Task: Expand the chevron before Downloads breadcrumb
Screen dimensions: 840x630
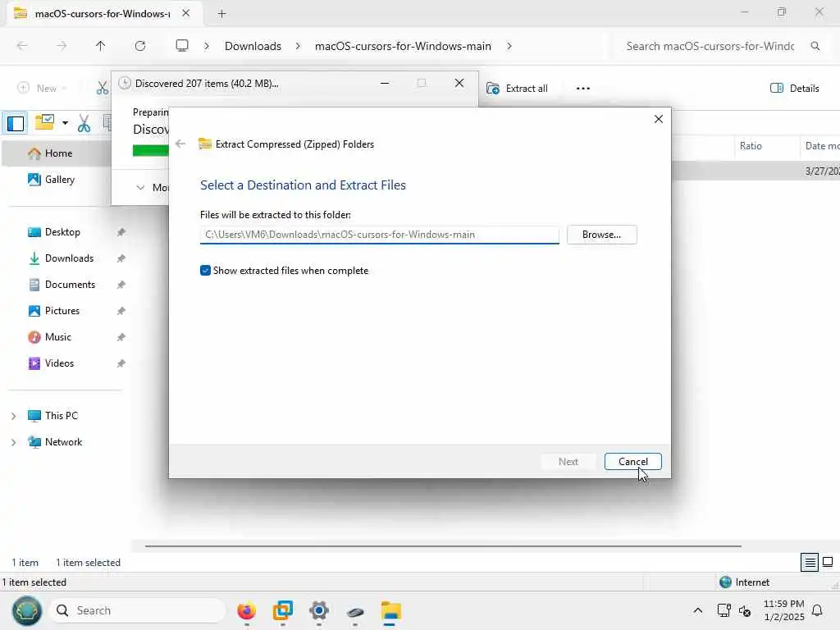Action: [x=207, y=46]
